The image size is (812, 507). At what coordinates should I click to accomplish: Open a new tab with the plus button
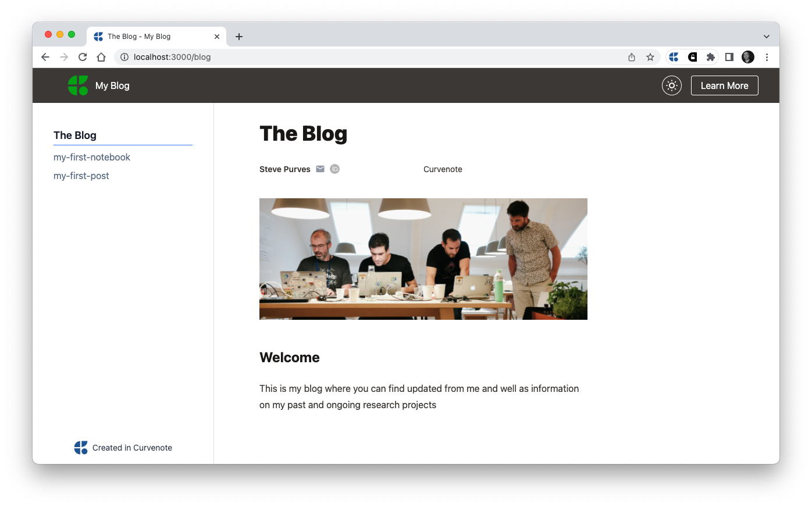tap(239, 36)
